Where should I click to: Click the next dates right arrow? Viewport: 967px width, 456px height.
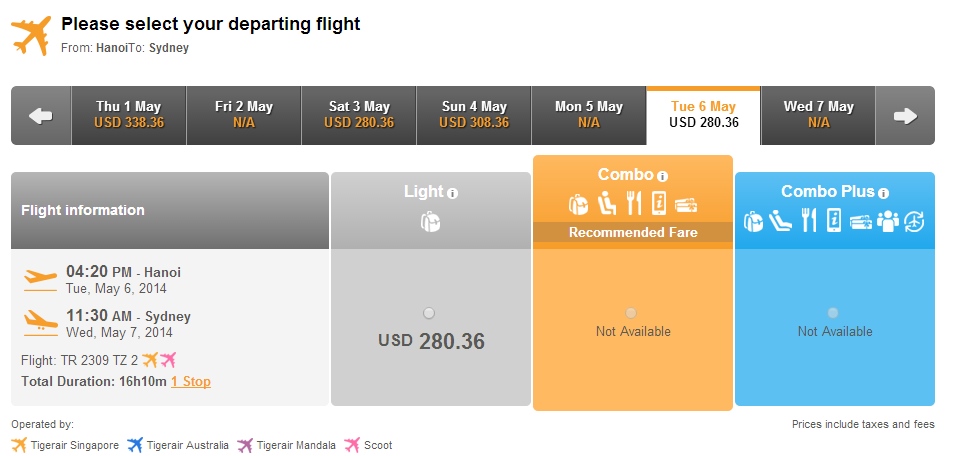pyautogui.click(x=905, y=116)
